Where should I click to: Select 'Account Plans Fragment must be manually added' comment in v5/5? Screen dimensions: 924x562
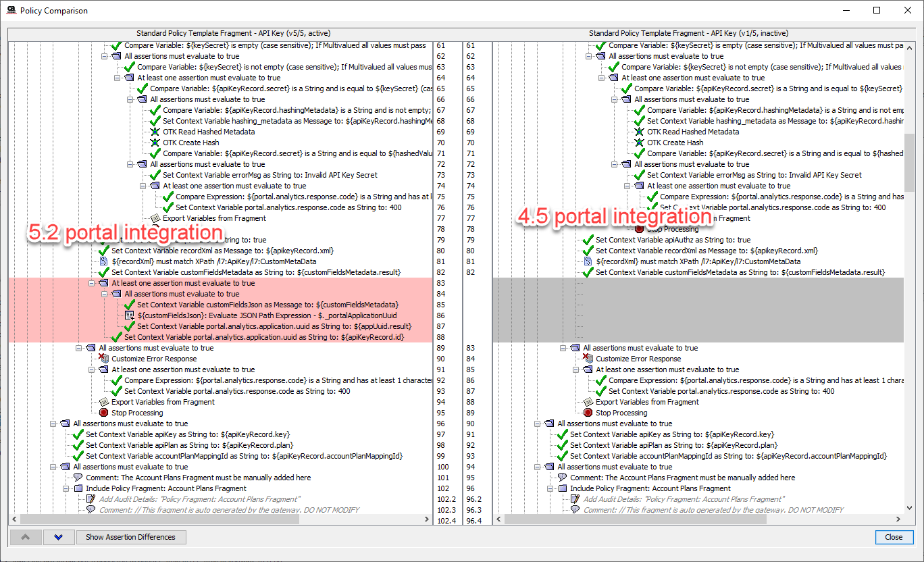(198, 478)
